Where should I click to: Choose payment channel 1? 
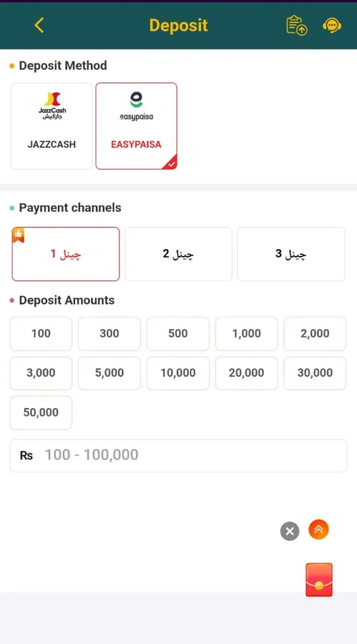point(66,254)
